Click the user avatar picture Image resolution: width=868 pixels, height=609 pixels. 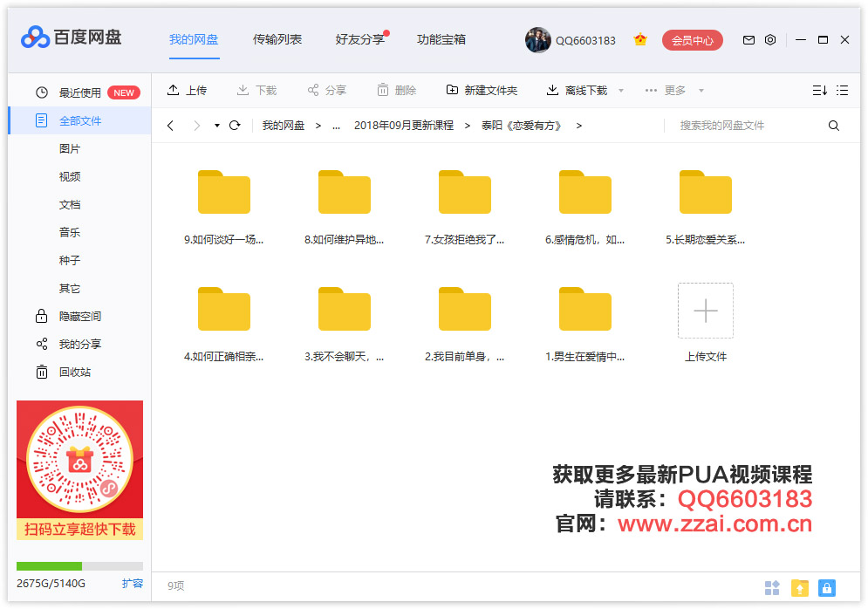point(538,40)
